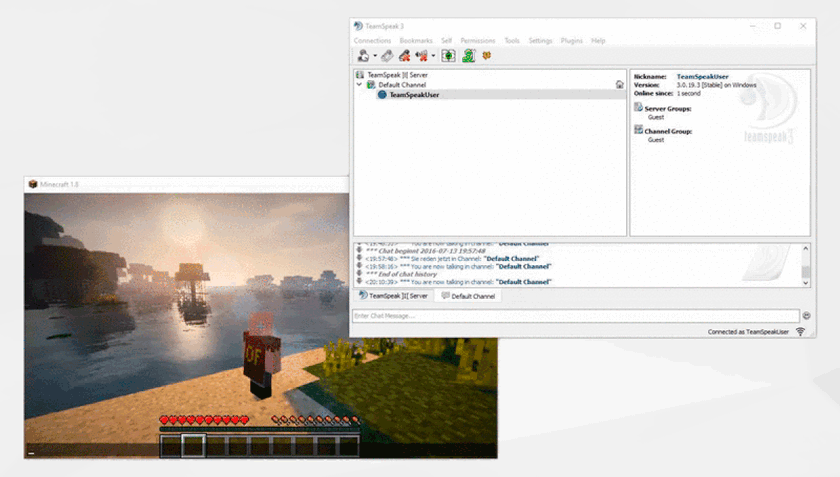
Task: Select TeamSpeakUser in the channel tree
Action: coord(414,95)
